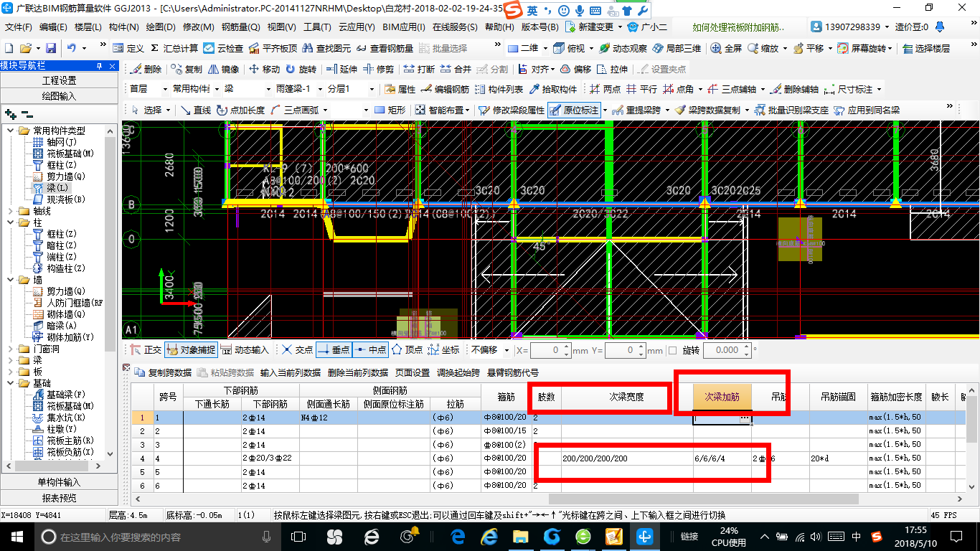Toggle 垂点 perpendicular snap
Image resolution: width=980 pixels, height=551 pixels.
click(333, 349)
